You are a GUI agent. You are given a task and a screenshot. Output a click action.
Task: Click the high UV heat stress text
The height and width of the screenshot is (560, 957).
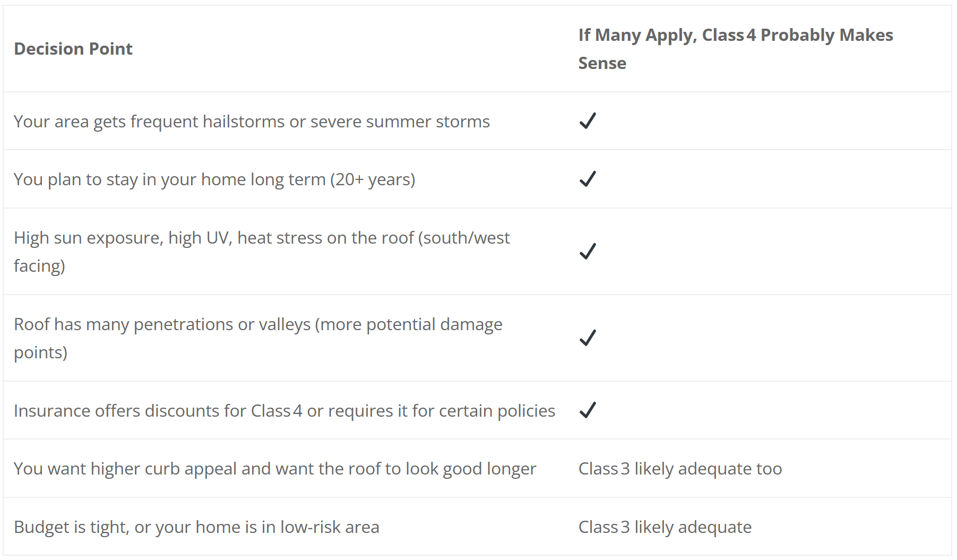(261, 238)
